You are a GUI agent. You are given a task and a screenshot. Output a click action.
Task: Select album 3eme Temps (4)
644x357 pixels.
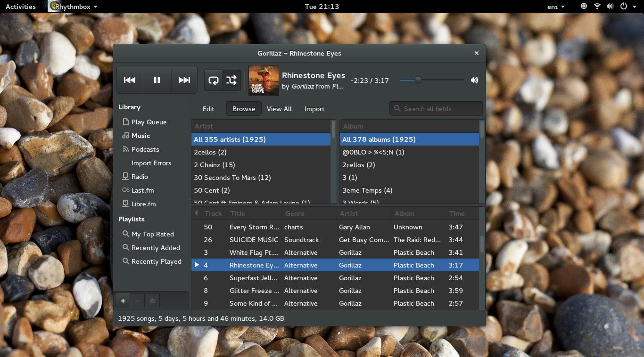(409, 190)
